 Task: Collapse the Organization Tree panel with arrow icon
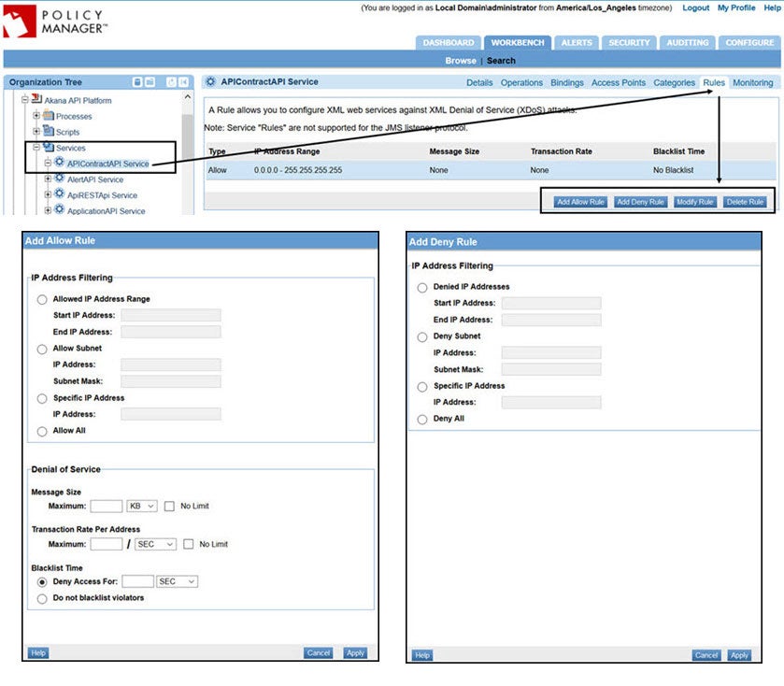pos(183,82)
